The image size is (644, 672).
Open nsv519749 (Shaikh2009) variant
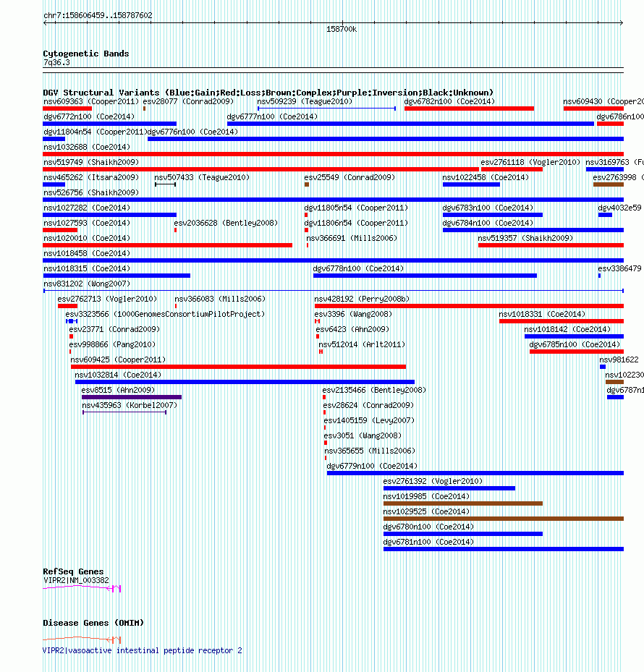tap(91, 163)
